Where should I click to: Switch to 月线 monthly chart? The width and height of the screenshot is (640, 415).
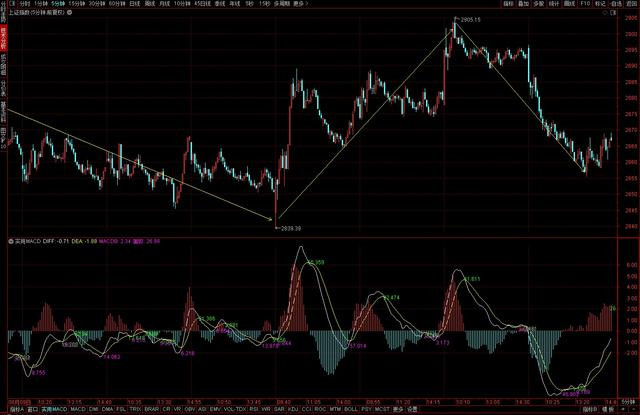click(x=164, y=4)
